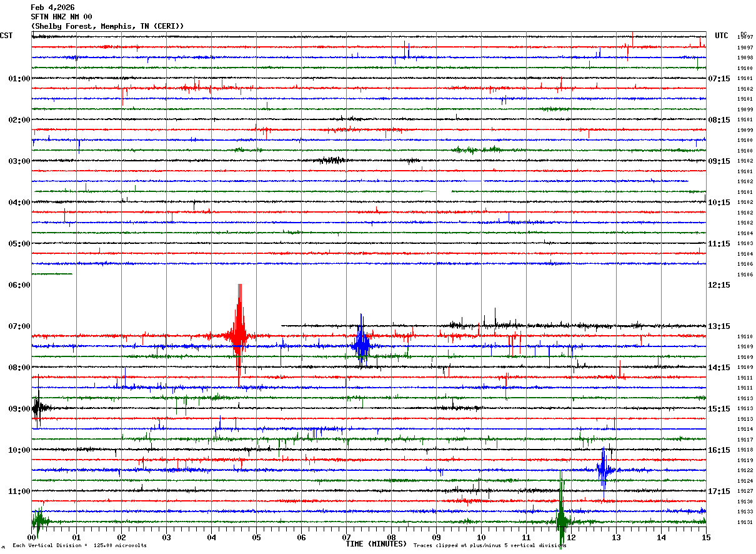
Task: Click the '10:00' CST row label
Action: (19, 450)
